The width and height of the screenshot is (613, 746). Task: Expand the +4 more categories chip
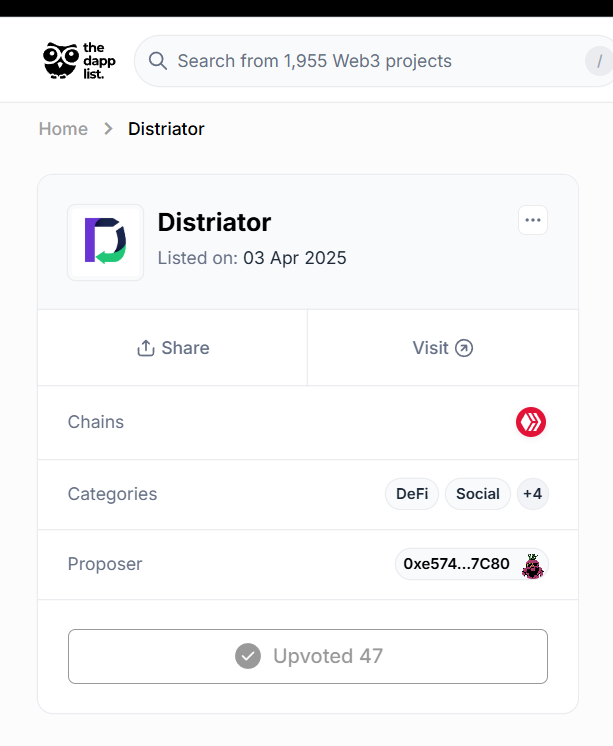[533, 494]
